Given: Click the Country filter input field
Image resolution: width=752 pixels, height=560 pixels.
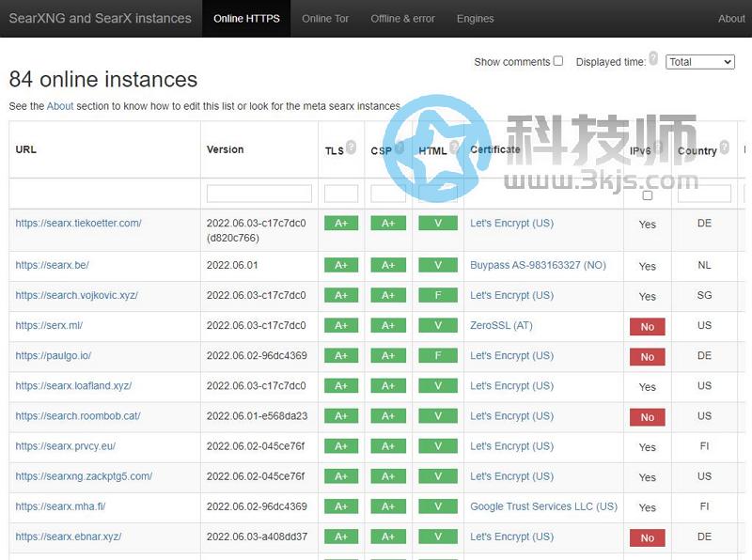Looking at the screenshot, I should (x=704, y=194).
